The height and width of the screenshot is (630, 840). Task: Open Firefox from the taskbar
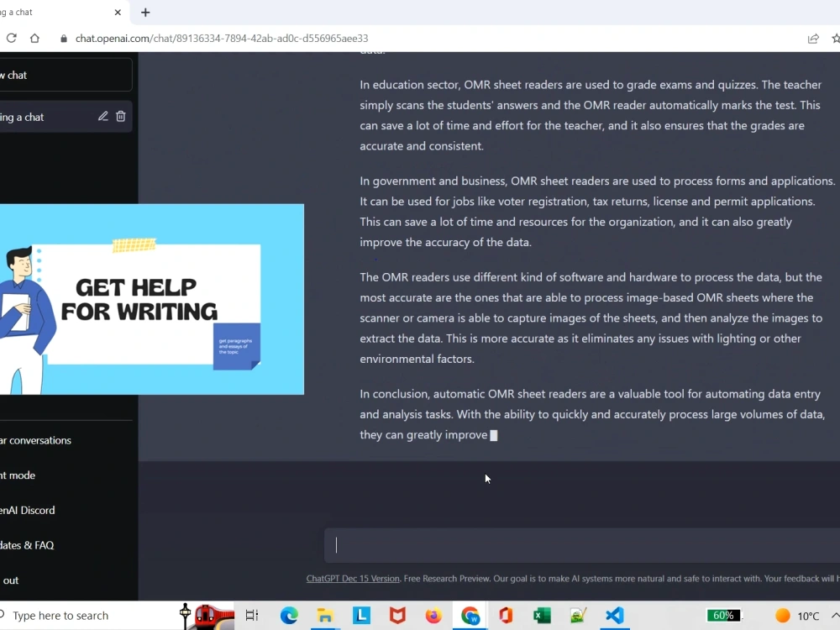(433, 616)
